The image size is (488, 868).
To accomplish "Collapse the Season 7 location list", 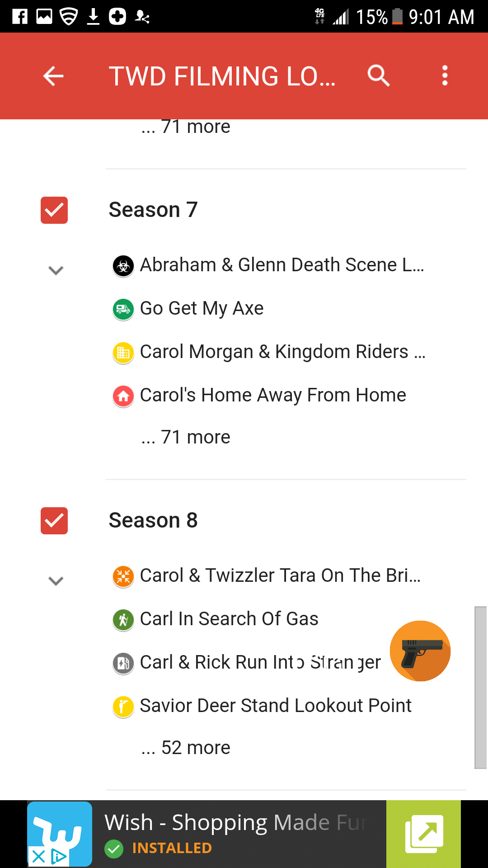I will click(x=56, y=270).
